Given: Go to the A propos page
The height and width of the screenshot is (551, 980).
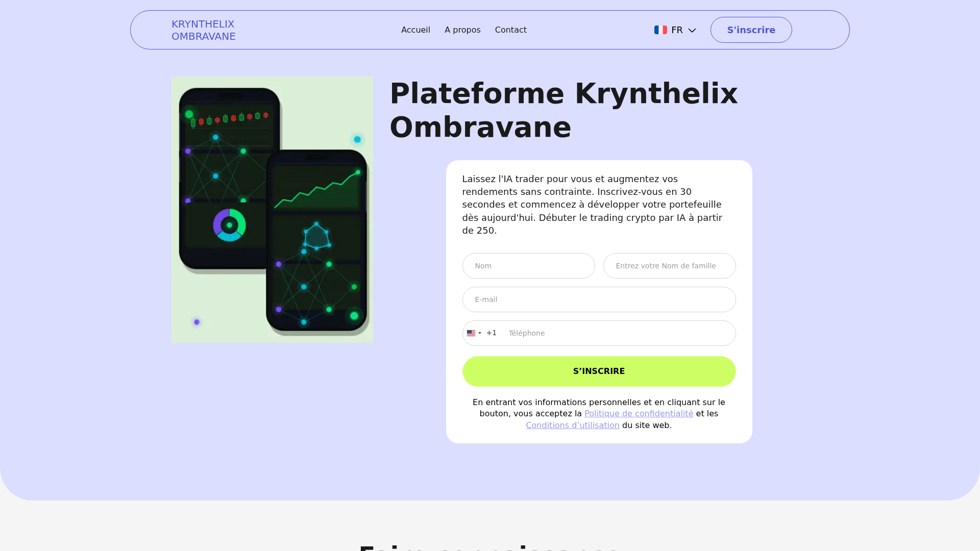Looking at the screenshot, I should (x=462, y=30).
